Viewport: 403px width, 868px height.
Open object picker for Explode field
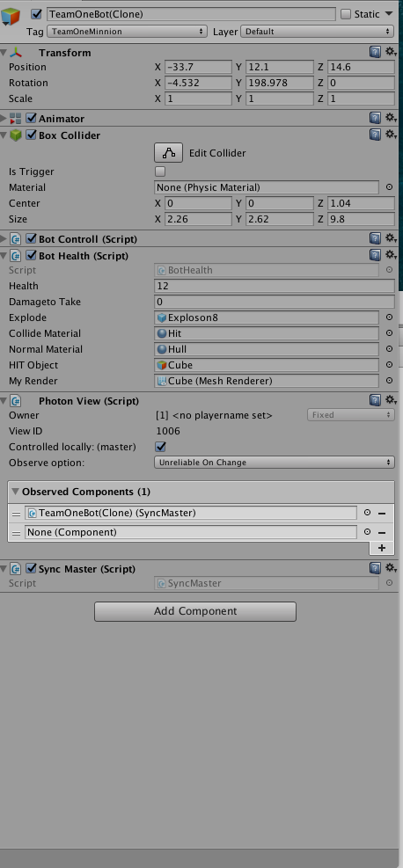pos(389,317)
